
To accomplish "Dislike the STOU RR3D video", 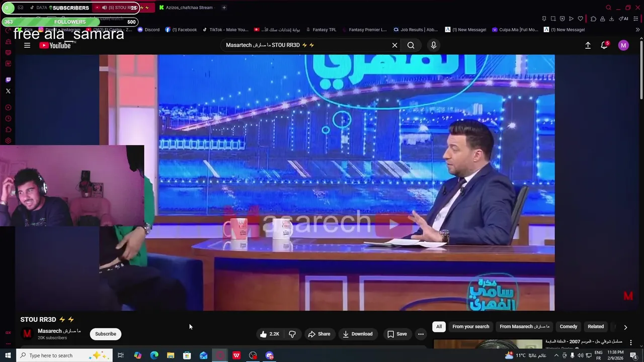I will pos(292,334).
